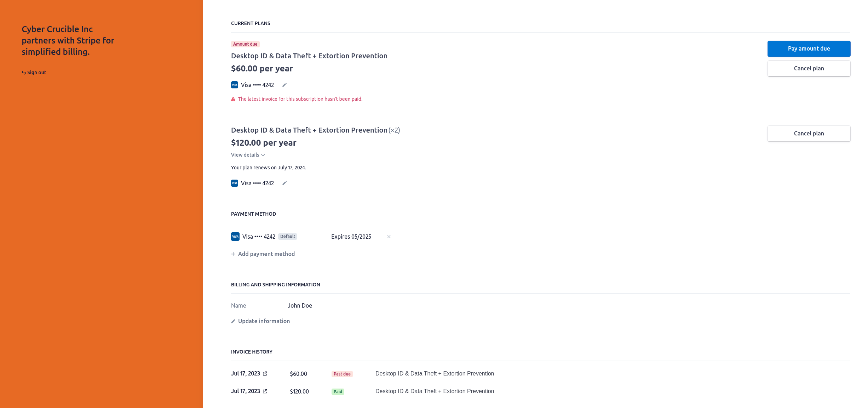Open the $120.00 invoice external link icon
The image size is (868, 408).
pyautogui.click(x=265, y=391)
